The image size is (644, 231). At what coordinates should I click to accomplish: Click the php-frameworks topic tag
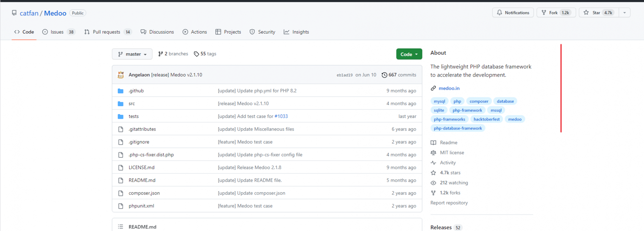point(449,119)
